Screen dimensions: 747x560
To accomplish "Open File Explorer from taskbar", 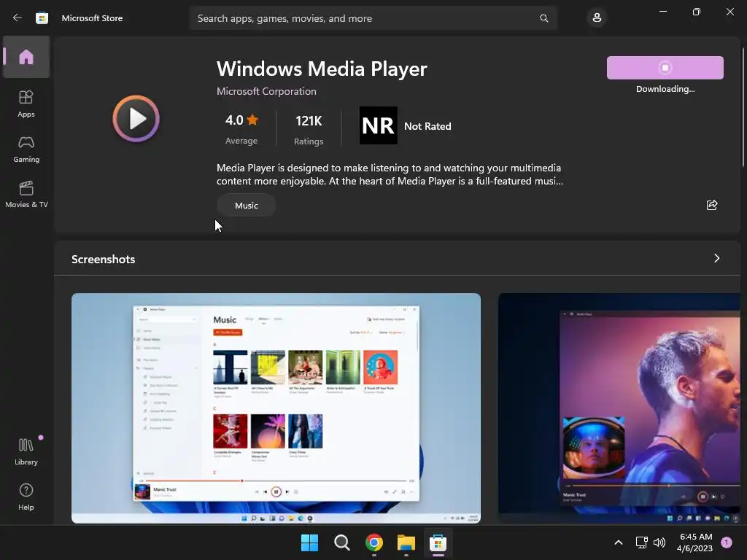I will [x=406, y=542].
